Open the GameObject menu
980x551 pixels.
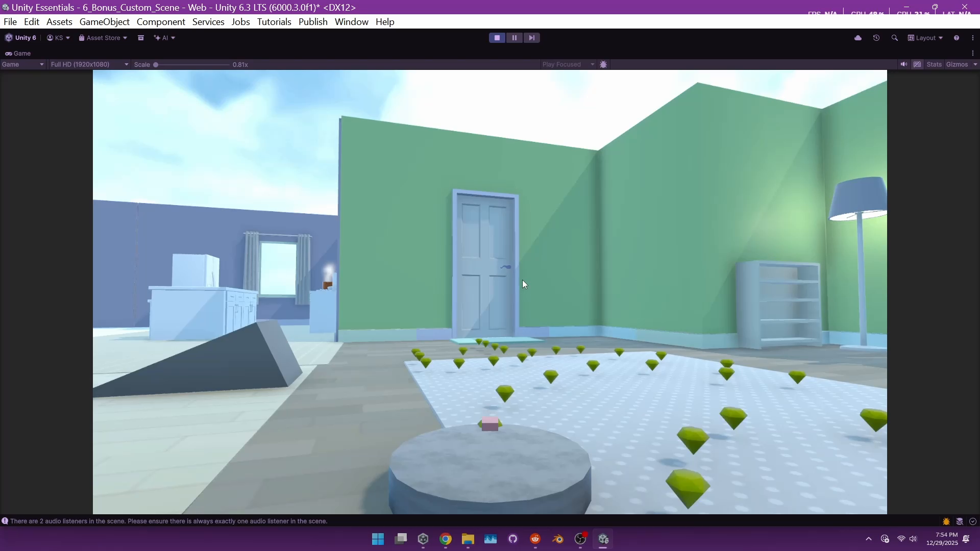point(105,22)
